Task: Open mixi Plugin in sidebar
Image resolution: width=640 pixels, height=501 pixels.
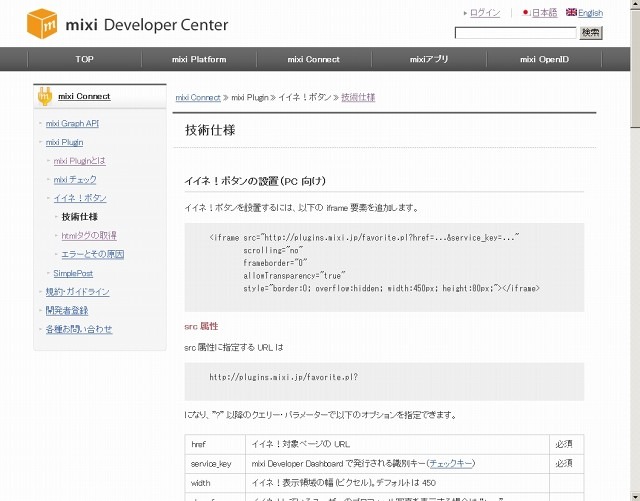Action: point(64,142)
